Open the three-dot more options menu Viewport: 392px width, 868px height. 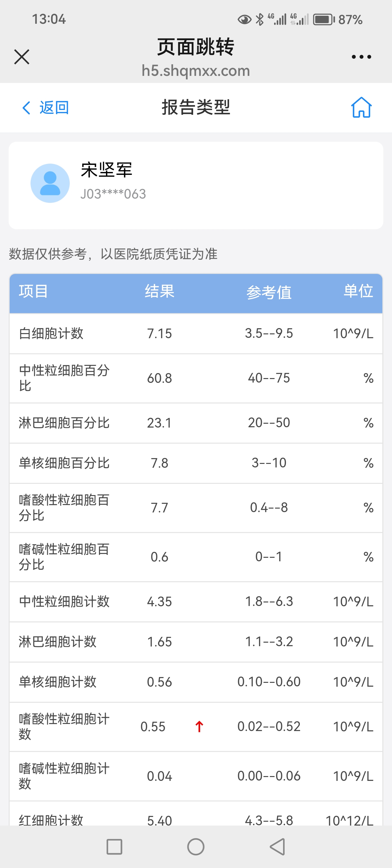point(361,57)
